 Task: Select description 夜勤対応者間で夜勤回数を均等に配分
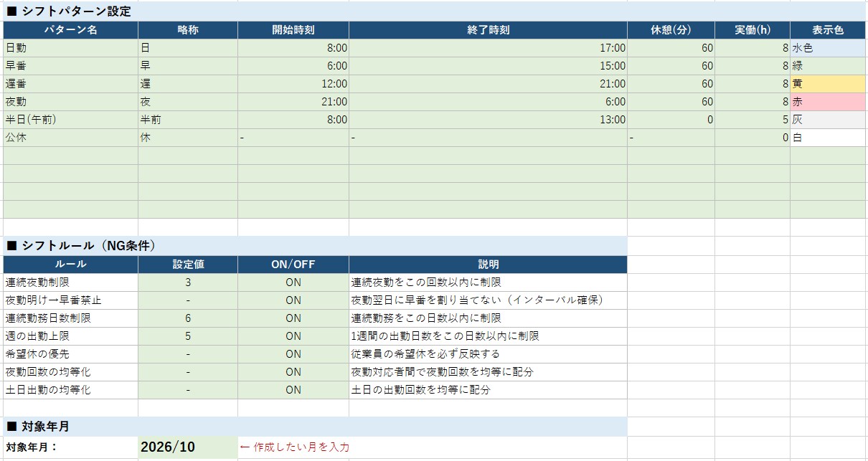[x=488, y=372]
